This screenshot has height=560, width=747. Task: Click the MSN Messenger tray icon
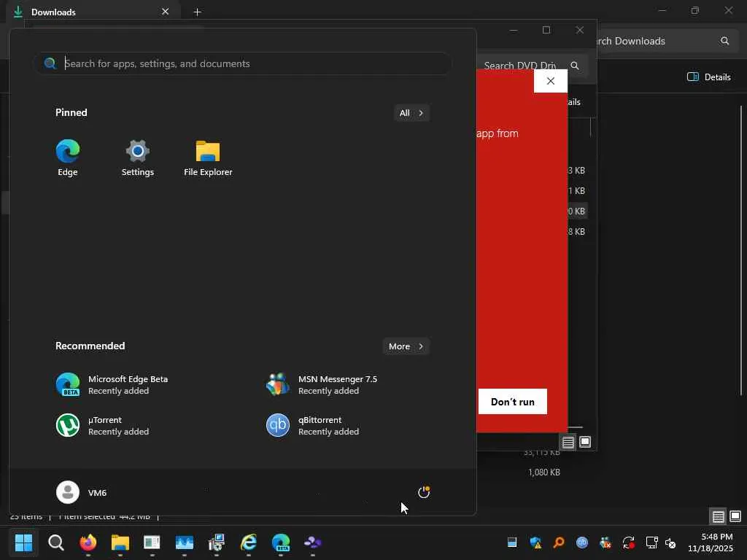[x=605, y=542]
